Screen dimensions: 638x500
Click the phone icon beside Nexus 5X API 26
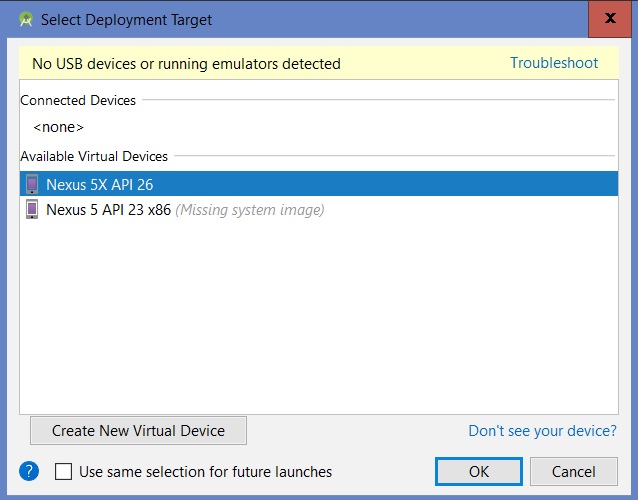click(x=32, y=184)
